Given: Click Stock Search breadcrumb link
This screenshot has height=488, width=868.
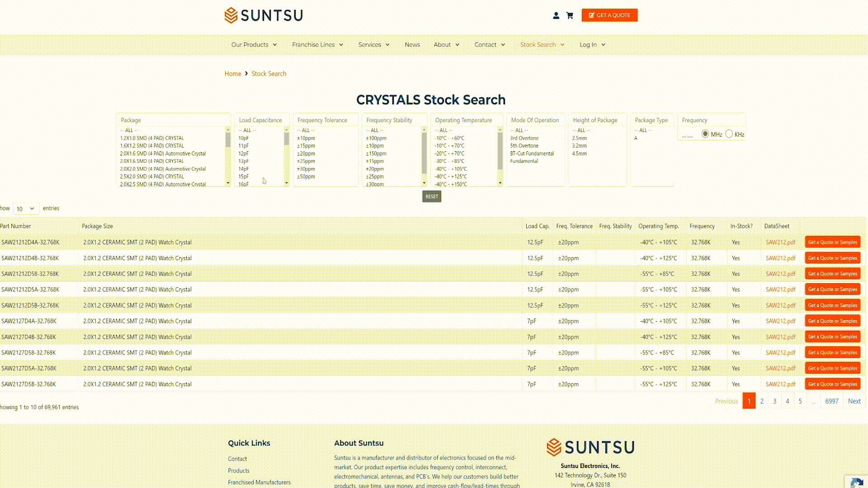Looking at the screenshot, I should [269, 74].
